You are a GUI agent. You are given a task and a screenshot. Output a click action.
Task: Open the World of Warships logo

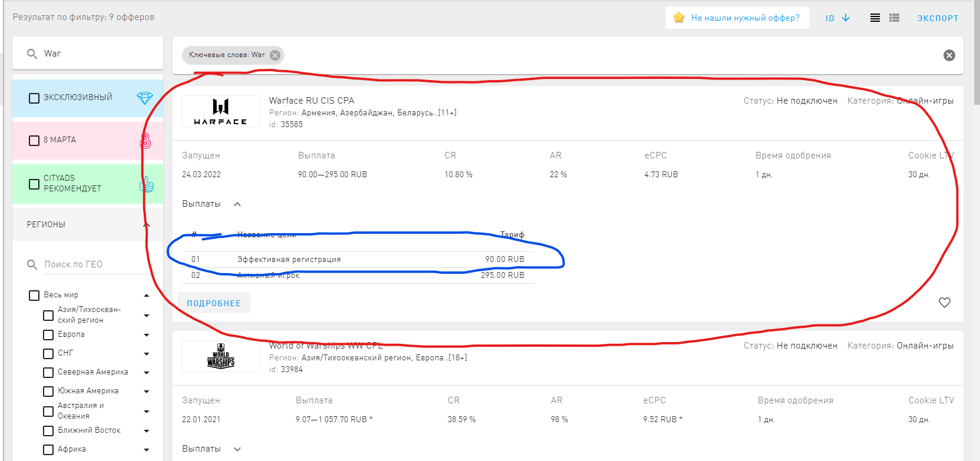click(x=220, y=356)
